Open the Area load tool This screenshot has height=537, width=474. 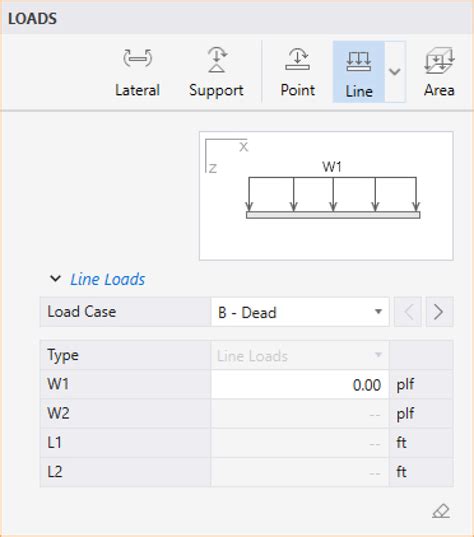(x=439, y=72)
